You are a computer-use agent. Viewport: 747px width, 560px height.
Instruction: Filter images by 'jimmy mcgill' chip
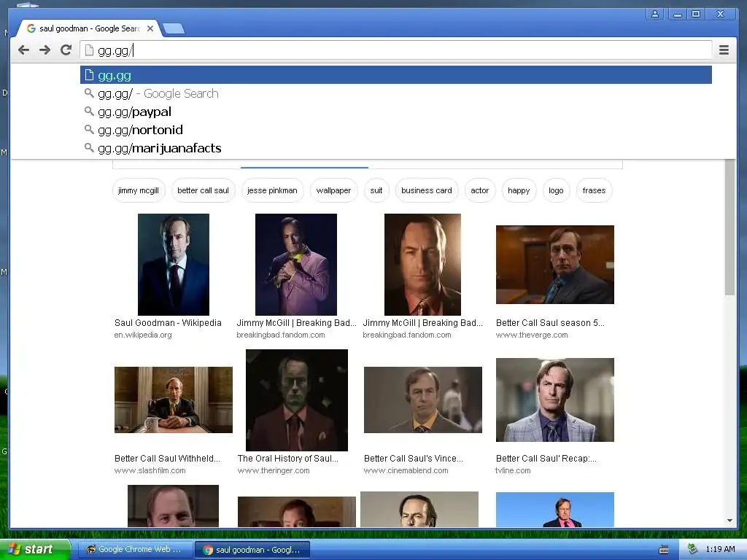point(139,190)
